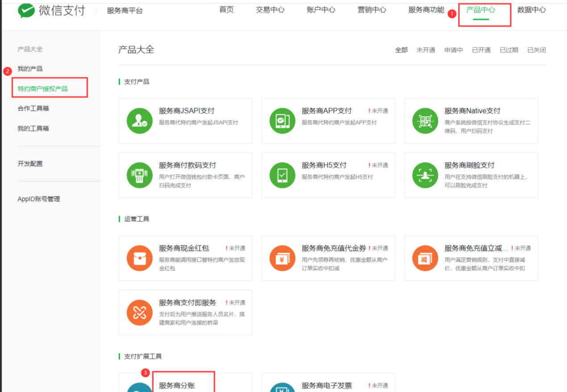Open 我的工具箱 in sidebar
Screen dimensions: 567x392
[33, 128]
